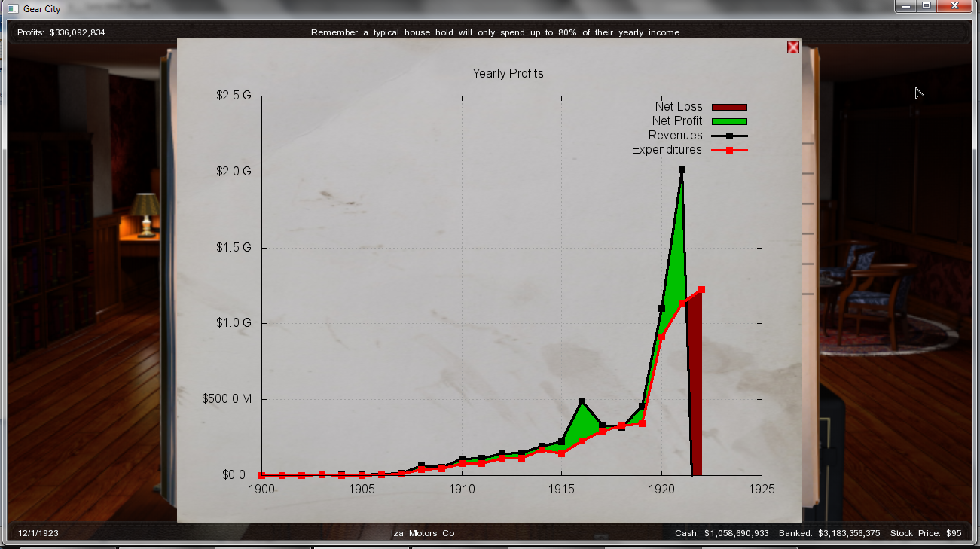This screenshot has height=549, width=980.
Task: Click the Gear City title bar icon
Action: coord(13,9)
